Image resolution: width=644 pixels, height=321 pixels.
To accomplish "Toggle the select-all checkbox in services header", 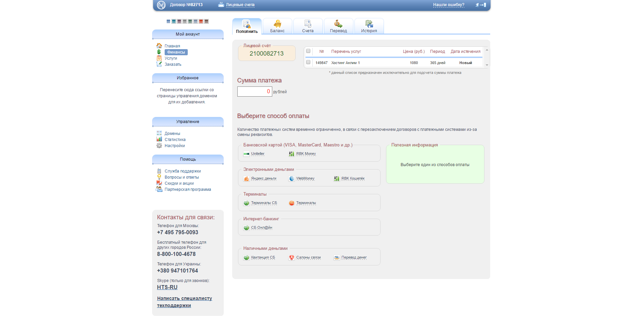I will pos(308,51).
